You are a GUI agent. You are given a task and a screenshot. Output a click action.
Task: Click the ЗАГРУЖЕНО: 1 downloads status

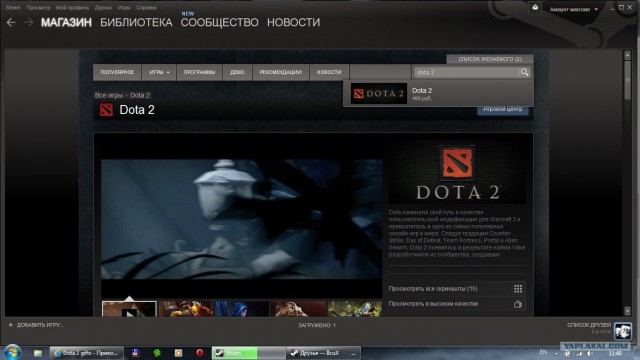pyautogui.click(x=317, y=325)
